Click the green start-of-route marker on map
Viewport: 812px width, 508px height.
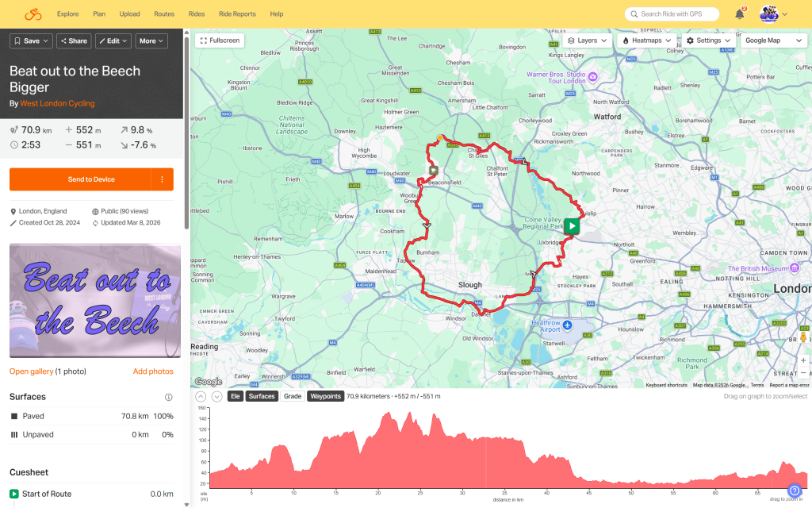click(x=572, y=226)
